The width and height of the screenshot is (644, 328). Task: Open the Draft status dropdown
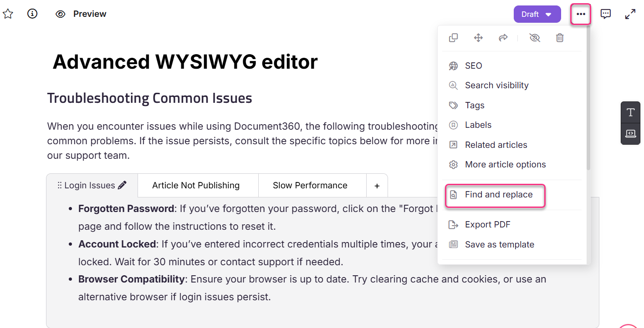(537, 14)
